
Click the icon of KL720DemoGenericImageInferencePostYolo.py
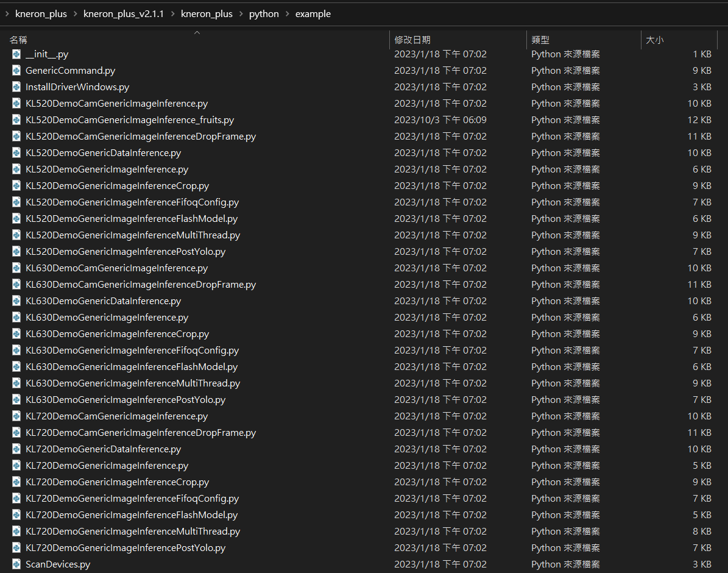[x=16, y=548]
